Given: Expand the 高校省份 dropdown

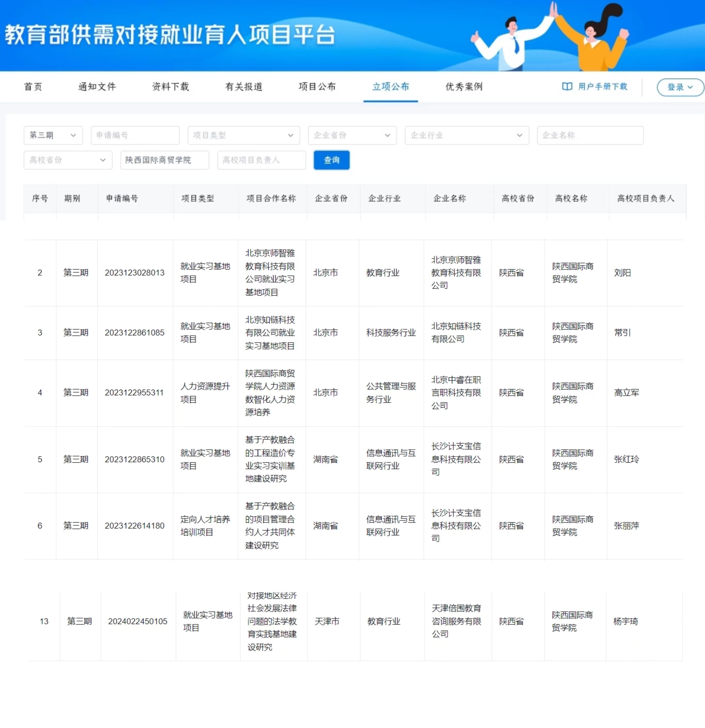Looking at the screenshot, I should pyautogui.click(x=68, y=160).
